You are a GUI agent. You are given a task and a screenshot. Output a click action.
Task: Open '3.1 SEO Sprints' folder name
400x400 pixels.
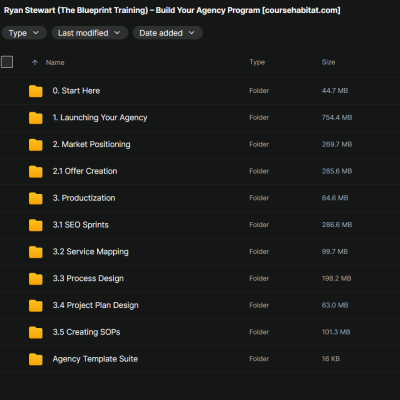(x=81, y=225)
